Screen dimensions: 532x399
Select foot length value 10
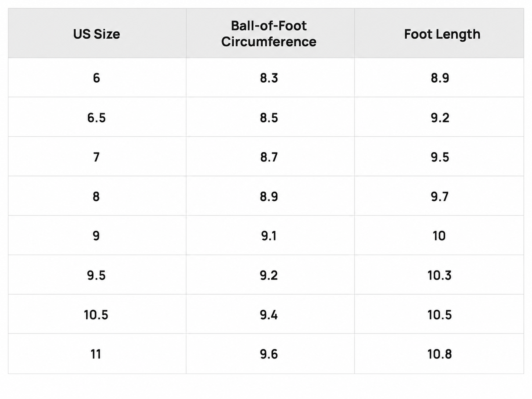[439, 236]
